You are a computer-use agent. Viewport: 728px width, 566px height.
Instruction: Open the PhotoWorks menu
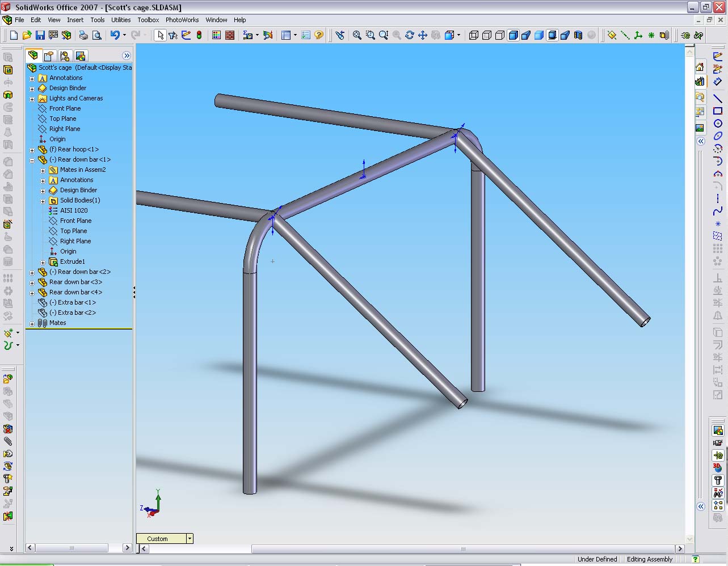182,20
